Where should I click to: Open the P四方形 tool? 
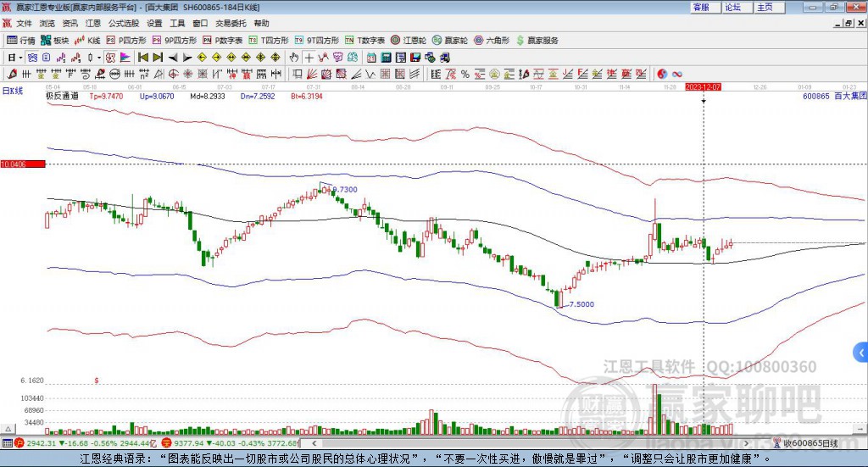126,41
